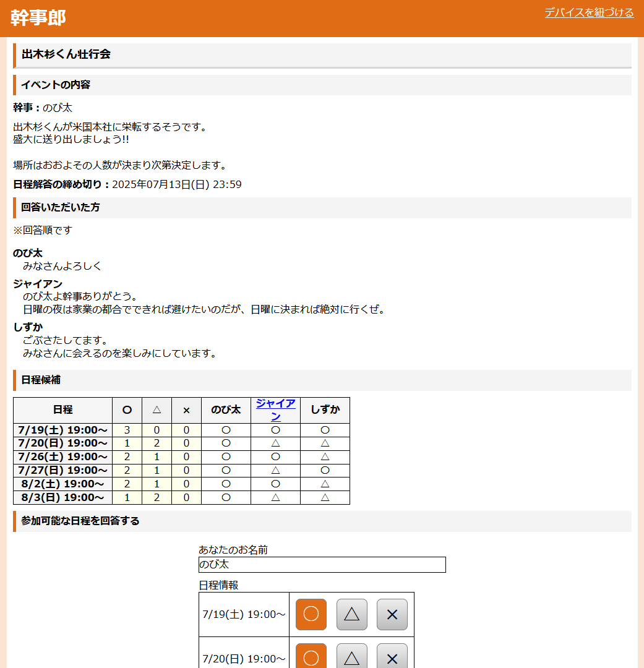
Task: Choose △ for 7/20(日) in the answer form
Action: (352, 657)
